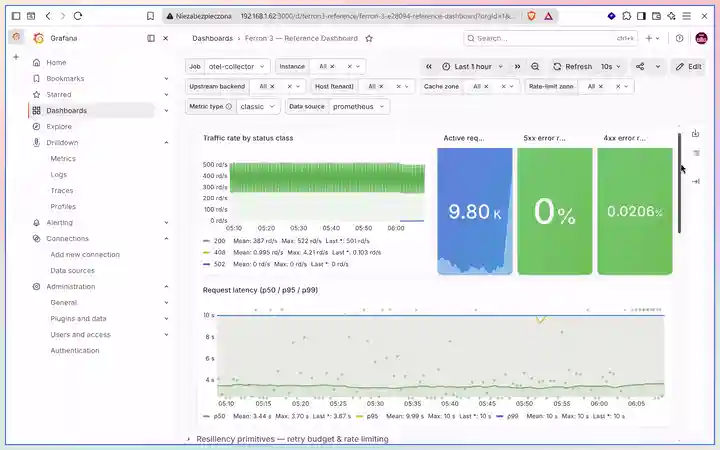Clear the Rate-limit zone filter
Image resolution: width=720 pixels, height=450 pixels.
(618, 86)
